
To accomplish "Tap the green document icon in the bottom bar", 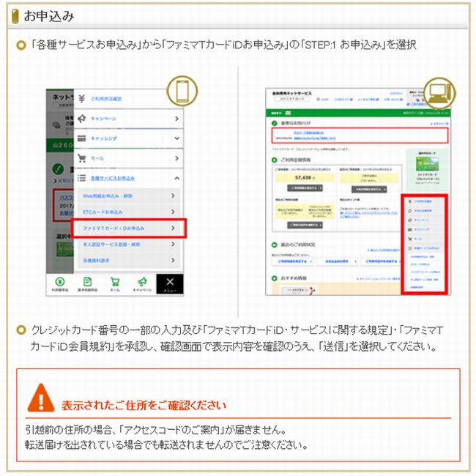I will click(x=87, y=282).
